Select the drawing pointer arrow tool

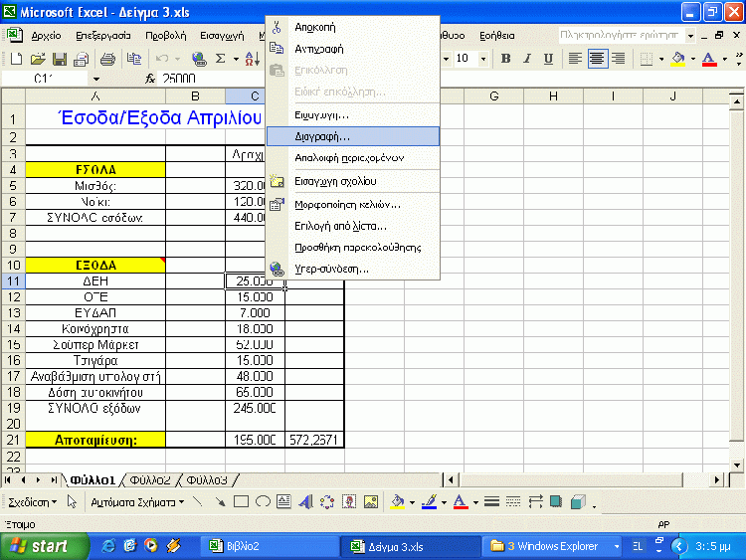(72, 501)
